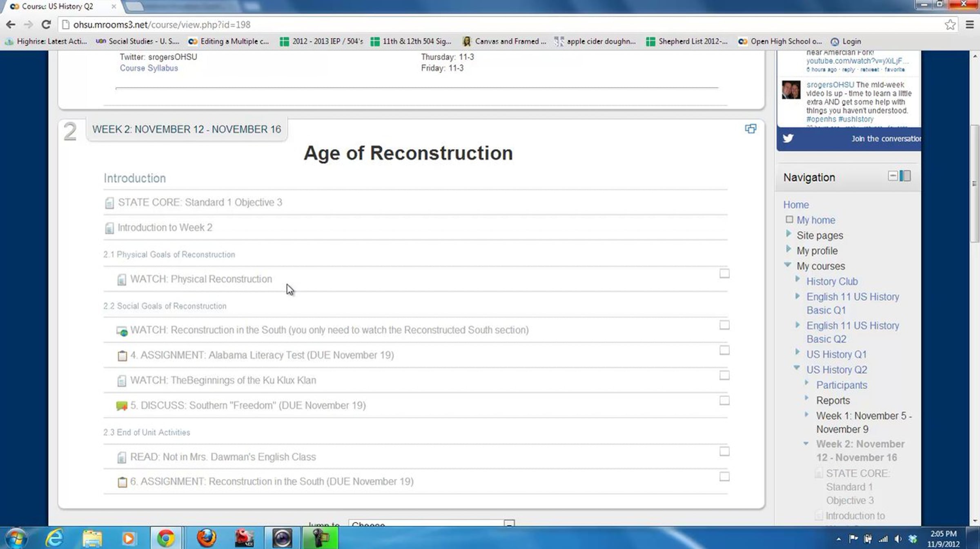Click the forum icon beside DISCUSS: Southern "Freedom"
Screen dimensions: 980x549
[122, 406]
